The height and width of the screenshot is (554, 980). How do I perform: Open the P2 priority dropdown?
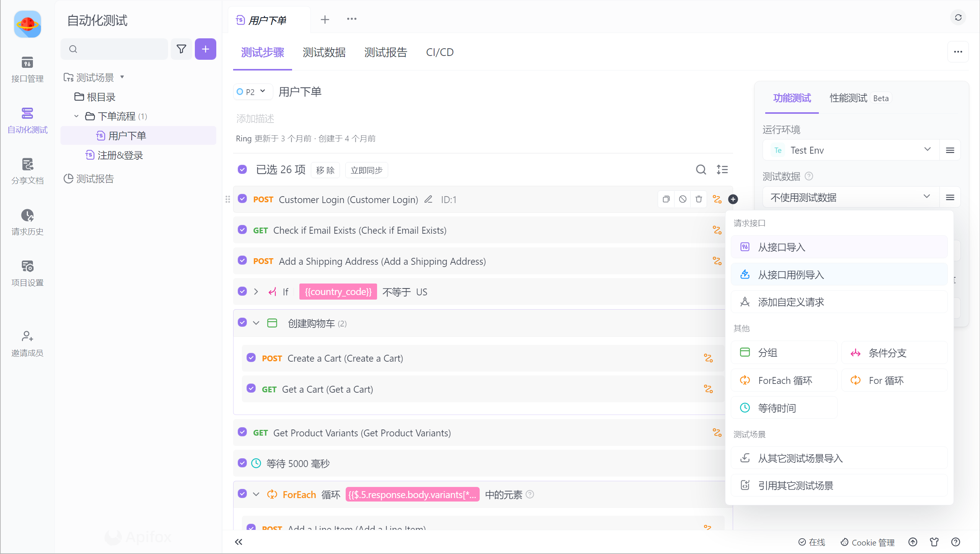click(x=252, y=92)
